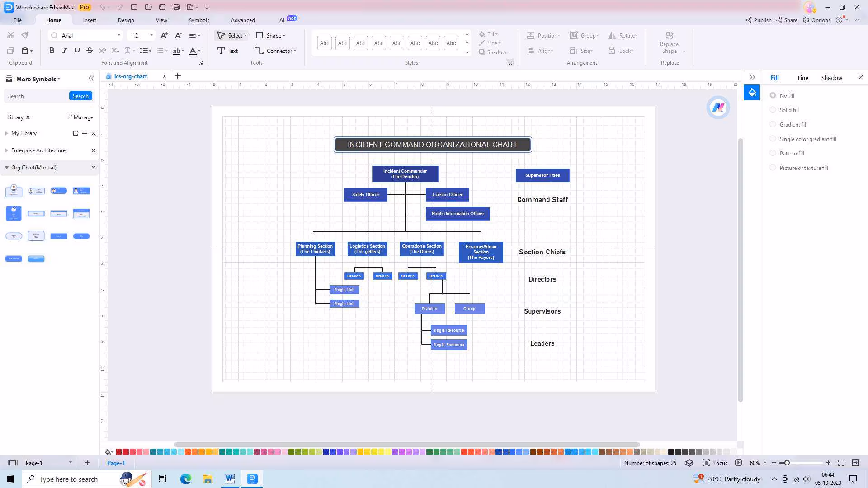Switch to the Shadow tab
Screen dimensions: 868x488
tap(831, 78)
